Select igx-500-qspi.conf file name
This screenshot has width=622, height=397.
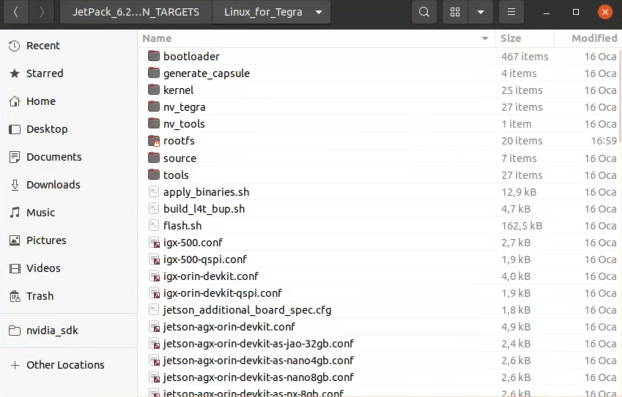(x=205, y=259)
